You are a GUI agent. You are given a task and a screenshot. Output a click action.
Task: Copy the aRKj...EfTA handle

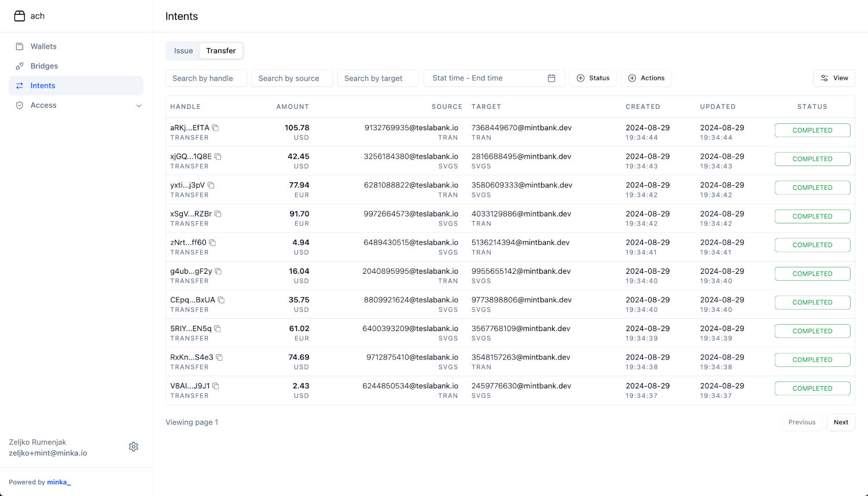[x=215, y=128]
